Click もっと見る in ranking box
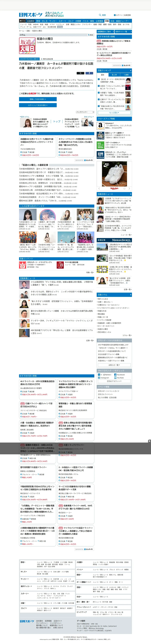The image size is (151, 644). click(x=114, y=113)
